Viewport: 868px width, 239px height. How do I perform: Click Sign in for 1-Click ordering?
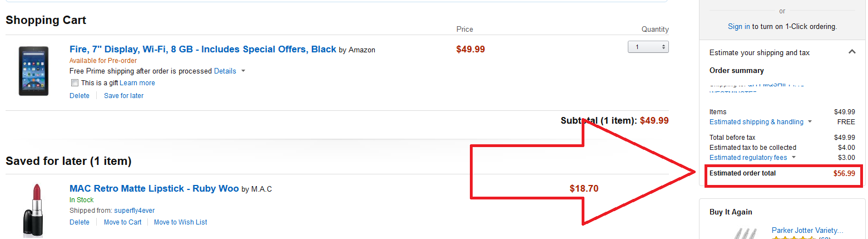click(739, 26)
